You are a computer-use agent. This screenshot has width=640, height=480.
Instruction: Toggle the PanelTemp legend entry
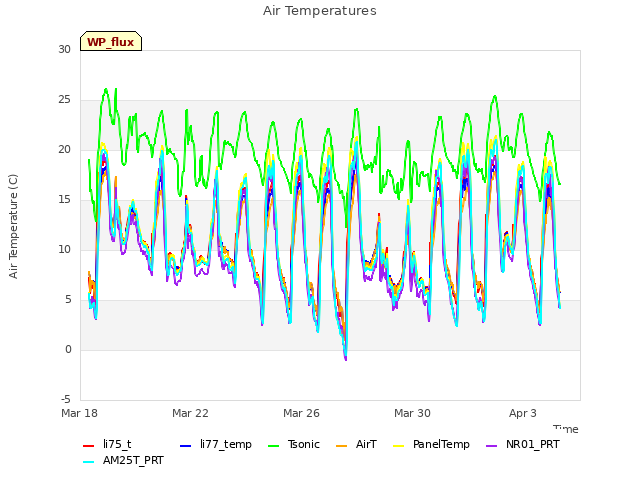(431, 444)
